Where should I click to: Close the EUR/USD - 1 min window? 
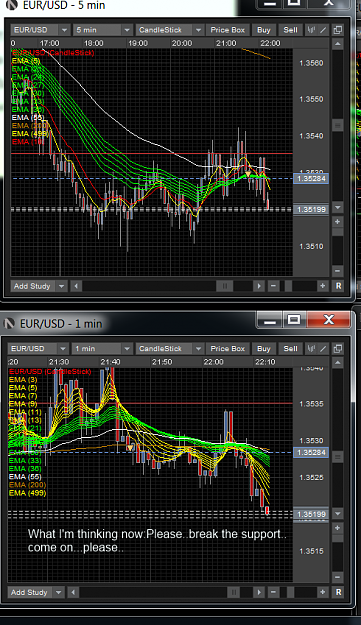[x=328, y=319]
